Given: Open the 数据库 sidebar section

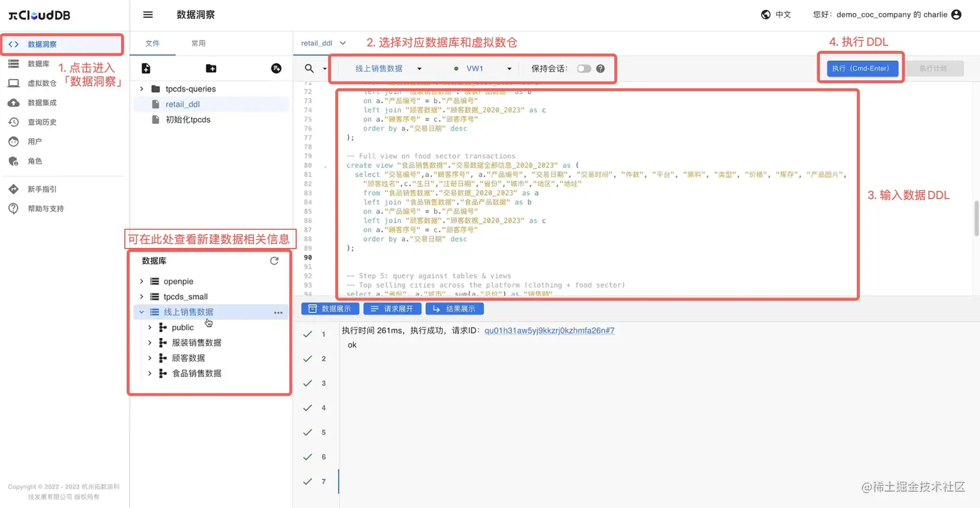Looking at the screenshot, I should coord(38,64).
